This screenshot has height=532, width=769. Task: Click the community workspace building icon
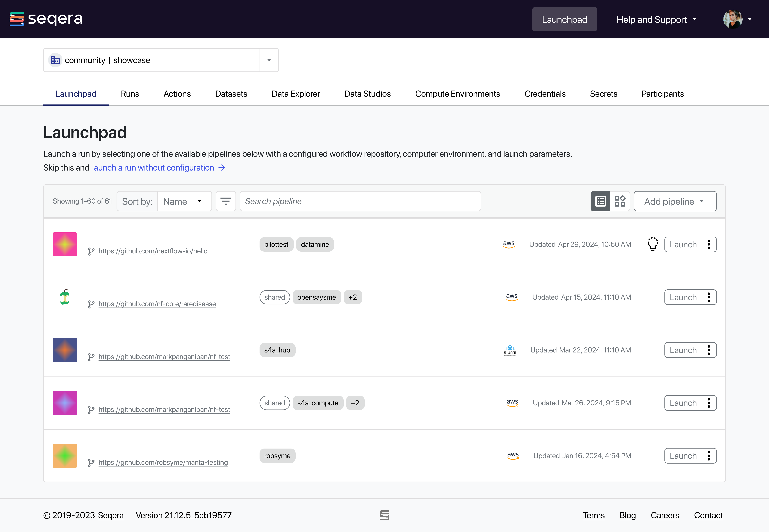click(55, 60)
